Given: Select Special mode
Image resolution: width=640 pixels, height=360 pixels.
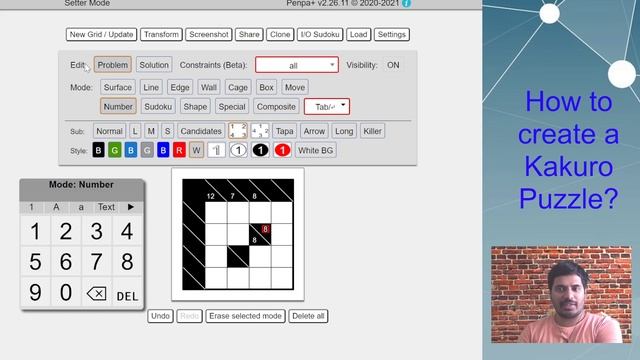Looking at the screenshot, I should click(232, 106).
